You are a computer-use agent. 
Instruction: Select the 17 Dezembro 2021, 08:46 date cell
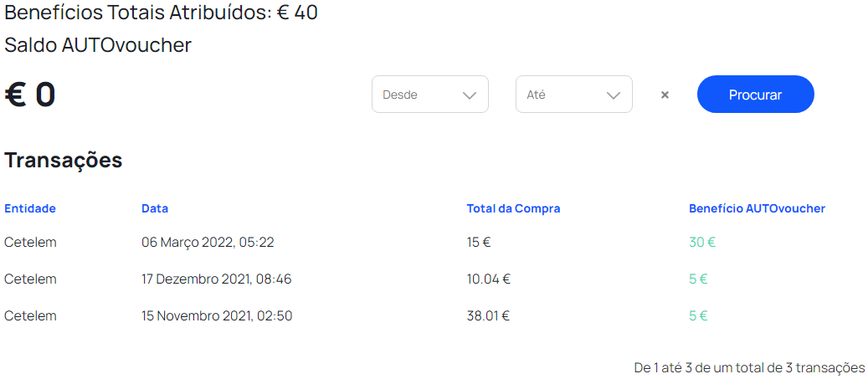pos(216,279)
